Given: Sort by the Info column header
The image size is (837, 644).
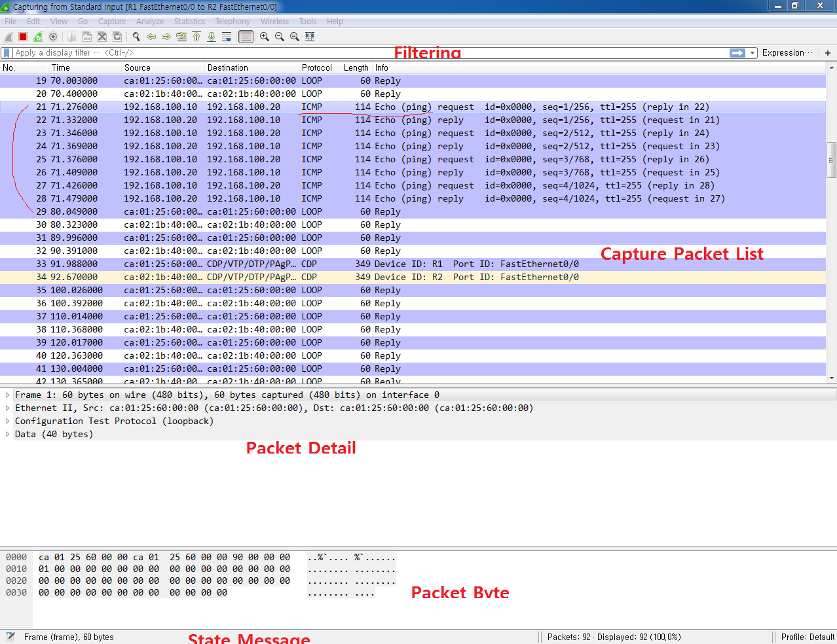Looking at the screenshot, I should coord(599,68).
